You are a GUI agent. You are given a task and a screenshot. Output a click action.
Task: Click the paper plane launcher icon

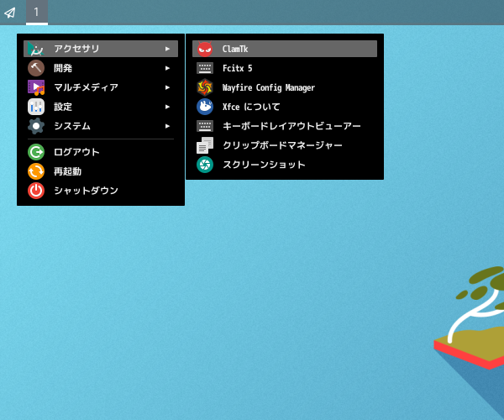(x=10, y=13)
